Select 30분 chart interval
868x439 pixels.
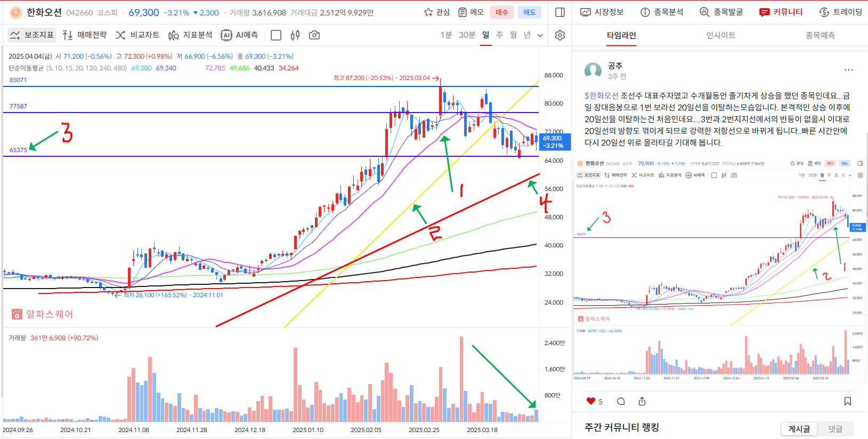pos(467,35)
